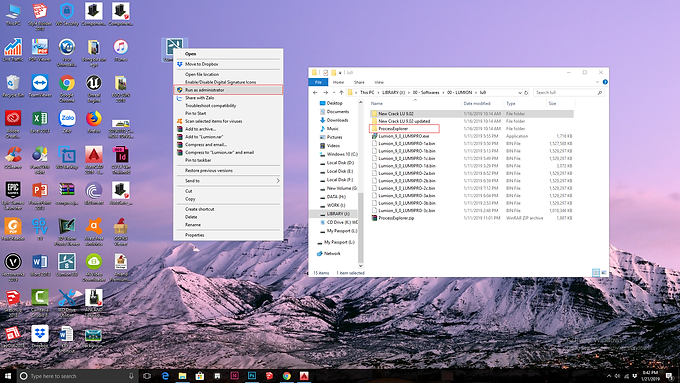
Task: Open the Share ribbon tab in File Explorer
Action: (359, 82)
